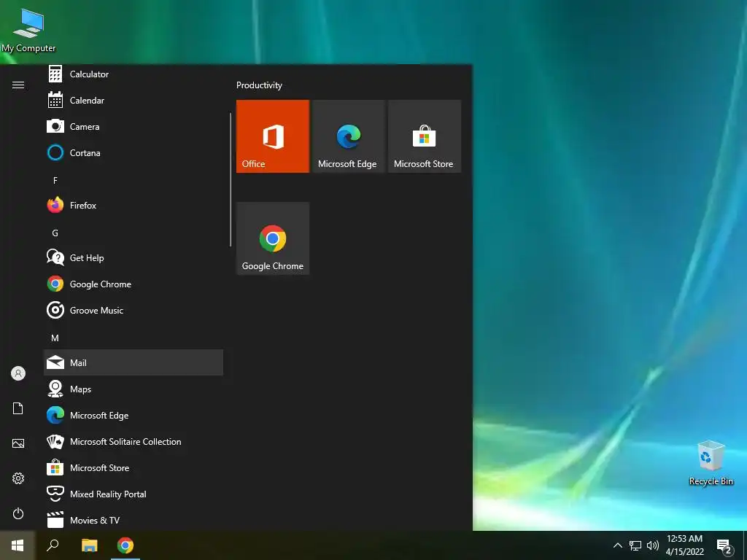
Task: Select My Computer desktop icon
Action: tap(28, 31)
